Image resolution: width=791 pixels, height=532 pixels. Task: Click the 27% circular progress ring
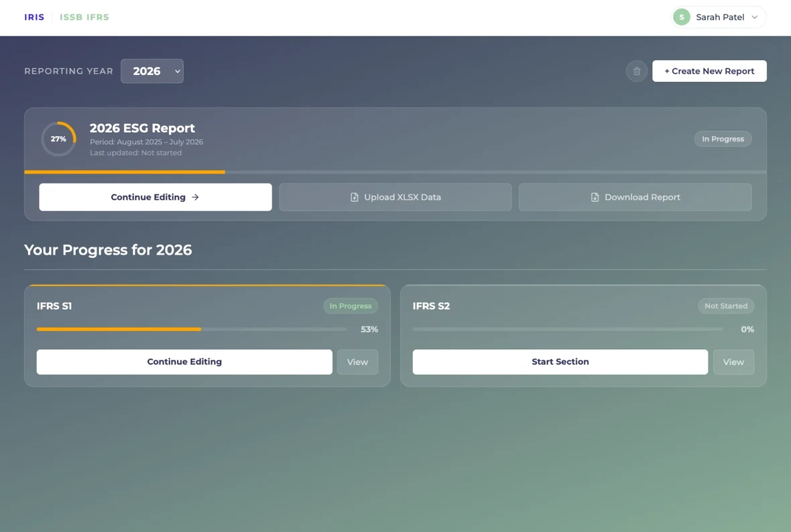click(x=58, y=139)
